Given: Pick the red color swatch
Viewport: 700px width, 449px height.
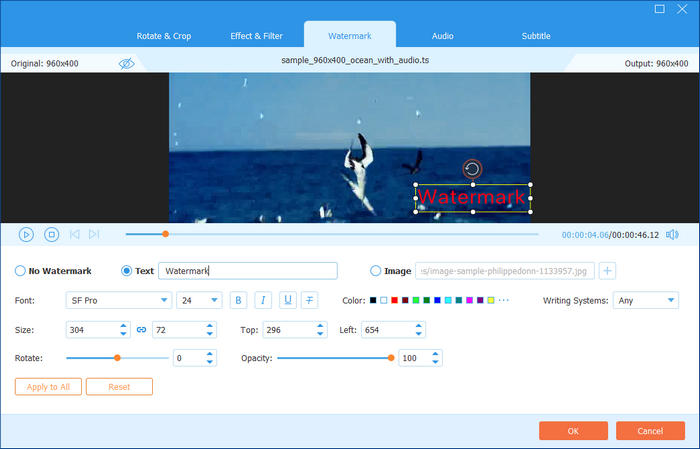Looking at the screenshot, I should click(x=394, y=300).
